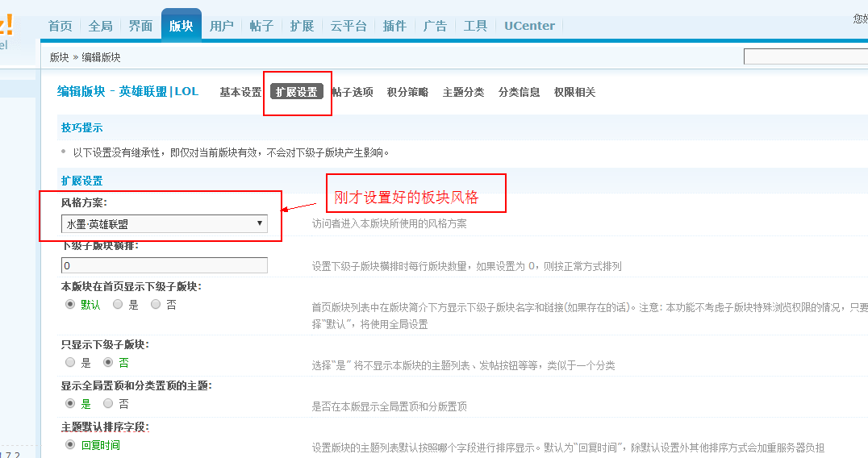Switch to the 基本设置 sub-tab
This screenshot has height=458, width=868.
pyautogui.click(x=240, y=93)
